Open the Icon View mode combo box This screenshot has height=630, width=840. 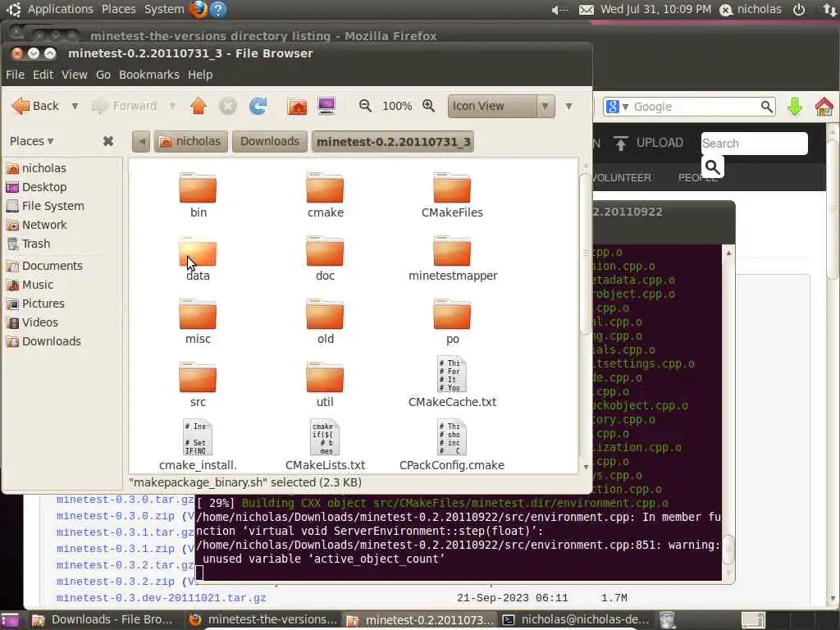coord(501,106)
